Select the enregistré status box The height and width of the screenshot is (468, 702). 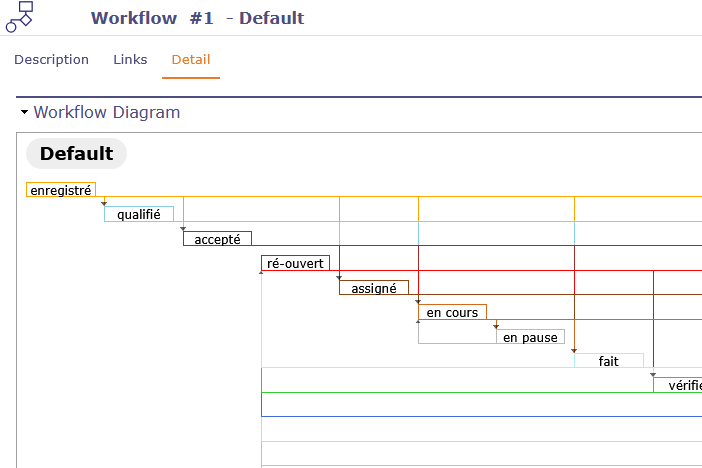61,190
